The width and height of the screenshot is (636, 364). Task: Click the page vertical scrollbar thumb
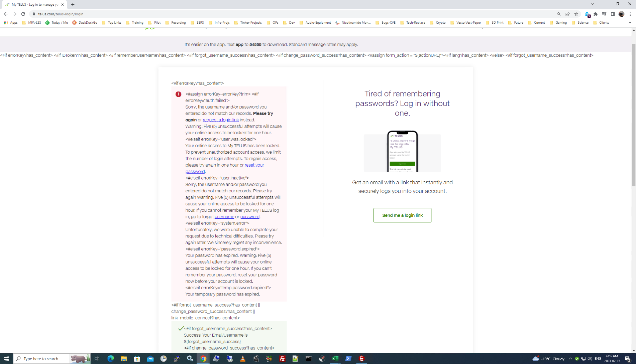click(x=633, y=115)
